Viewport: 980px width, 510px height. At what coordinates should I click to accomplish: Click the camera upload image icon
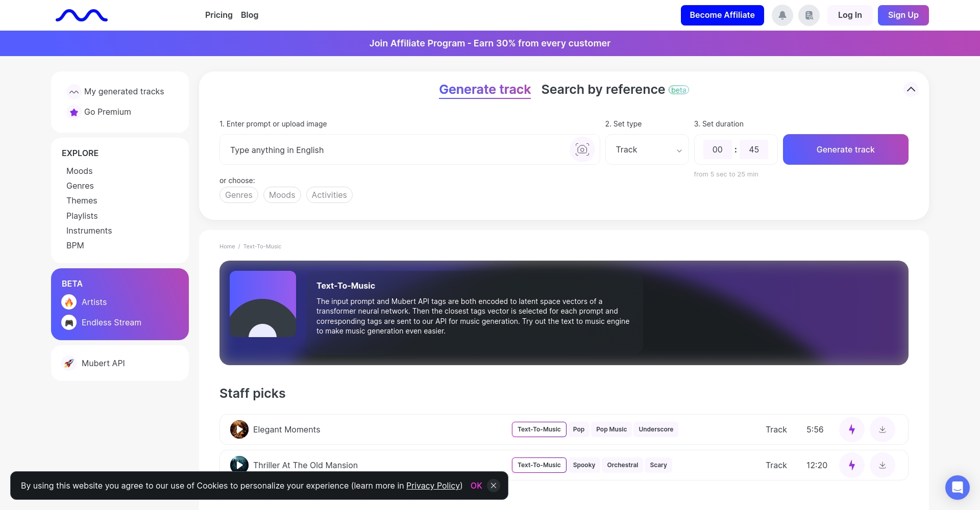(582, 149)
